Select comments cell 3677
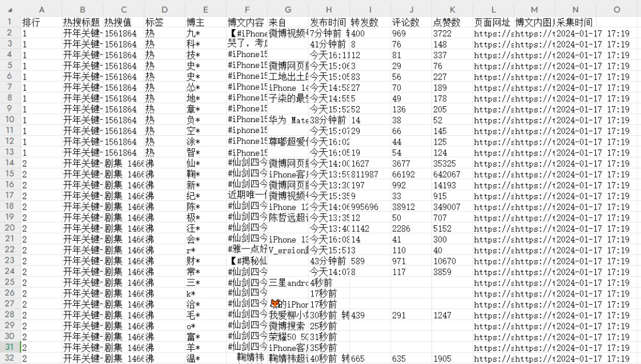The height and width of the screenshot is (364, 641). pos(411,164)
